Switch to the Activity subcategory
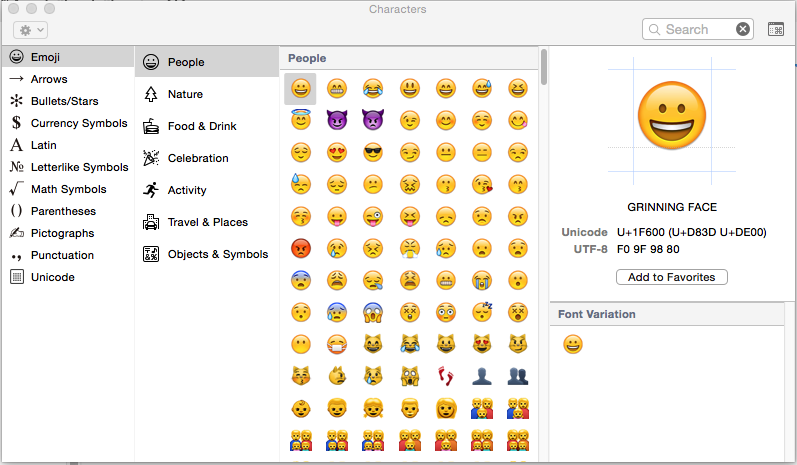This screenshot has height=465, width=797. tap(207, 190)
